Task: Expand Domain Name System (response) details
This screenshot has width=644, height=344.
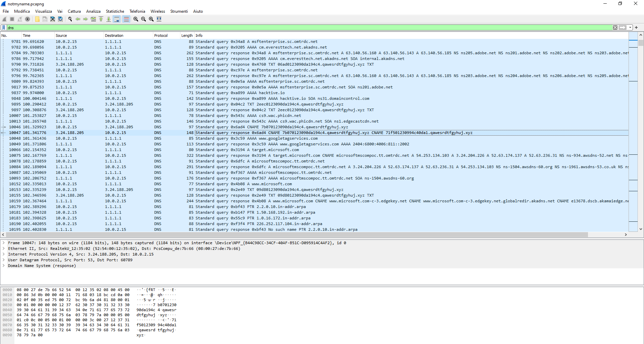Action: pyautogui.click(x=4, y=266)
